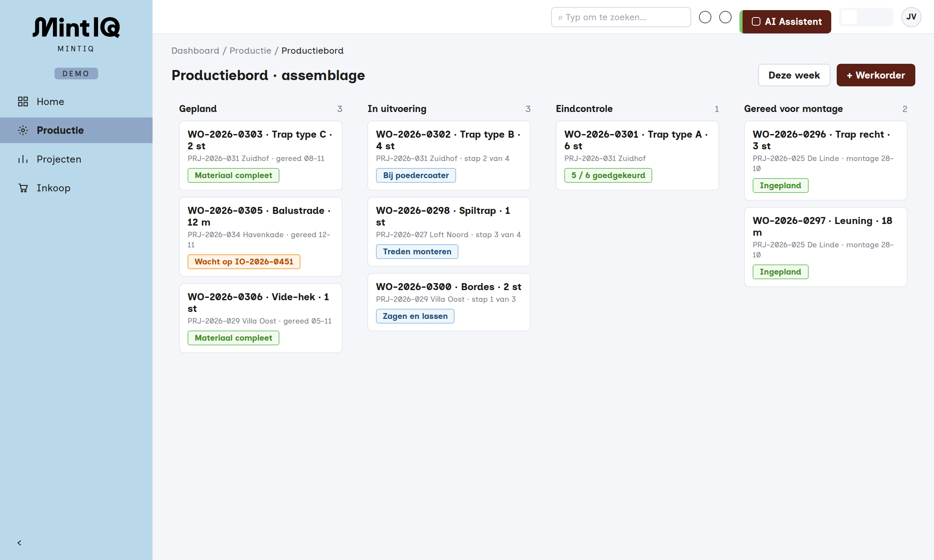This screenshot has height=560, width=934.
Task: Click the DEMO badge in sidebar
Action: (x=76, y=73)
